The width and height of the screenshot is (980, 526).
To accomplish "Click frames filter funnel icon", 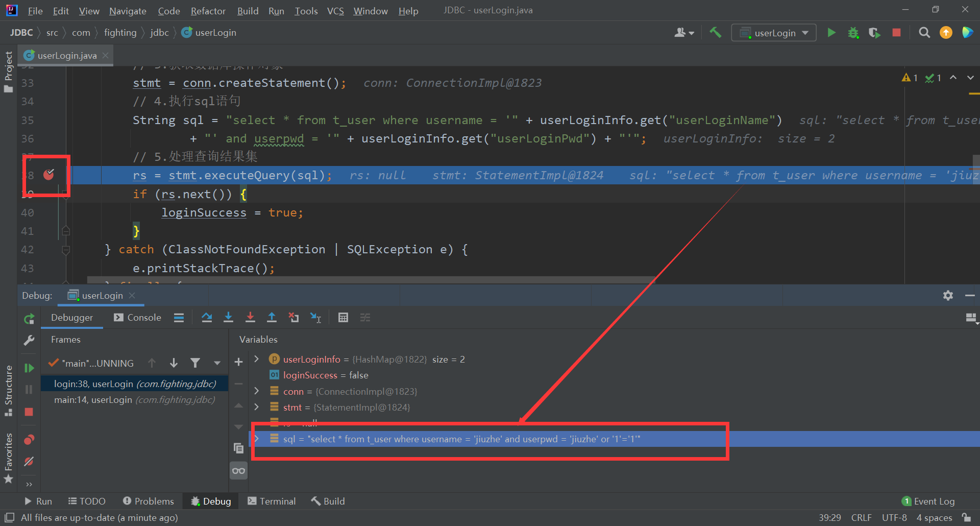I will [195, 363].
